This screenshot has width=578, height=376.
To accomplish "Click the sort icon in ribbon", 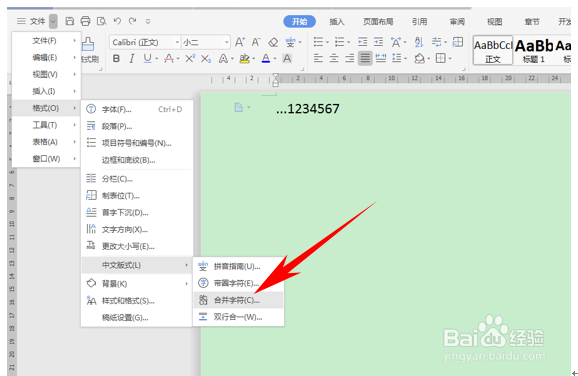I will 419,42.
